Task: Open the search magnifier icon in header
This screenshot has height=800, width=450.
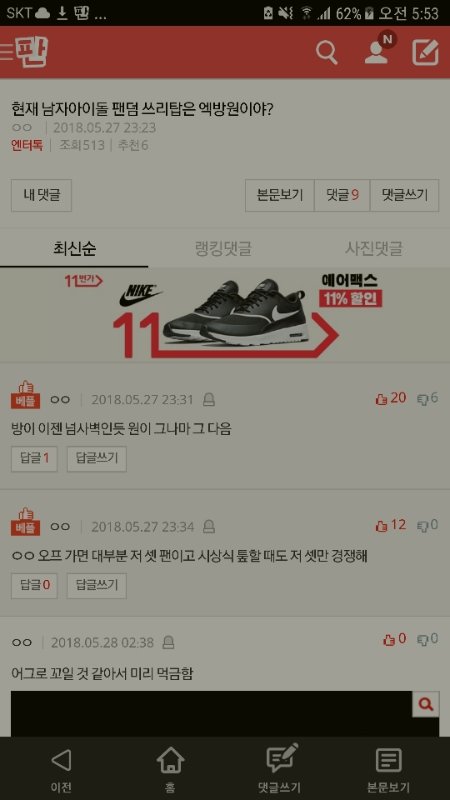Action: pos(327,53)
